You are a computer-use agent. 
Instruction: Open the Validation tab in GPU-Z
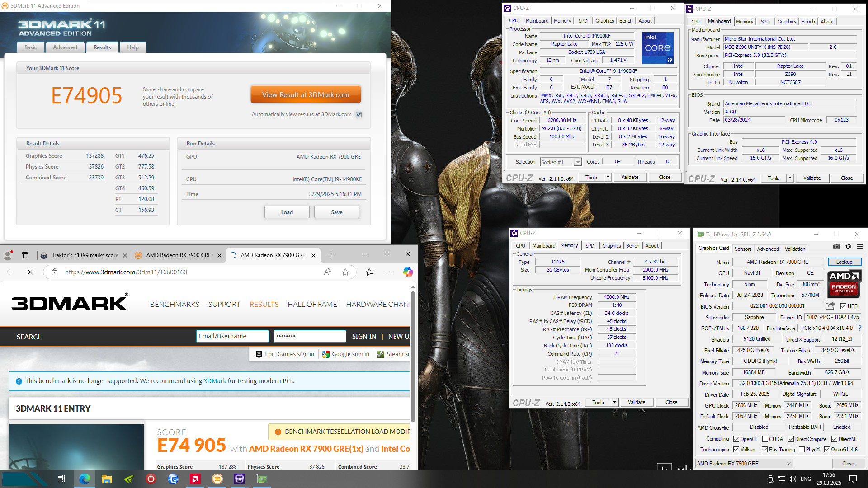(x=795, y=249)
